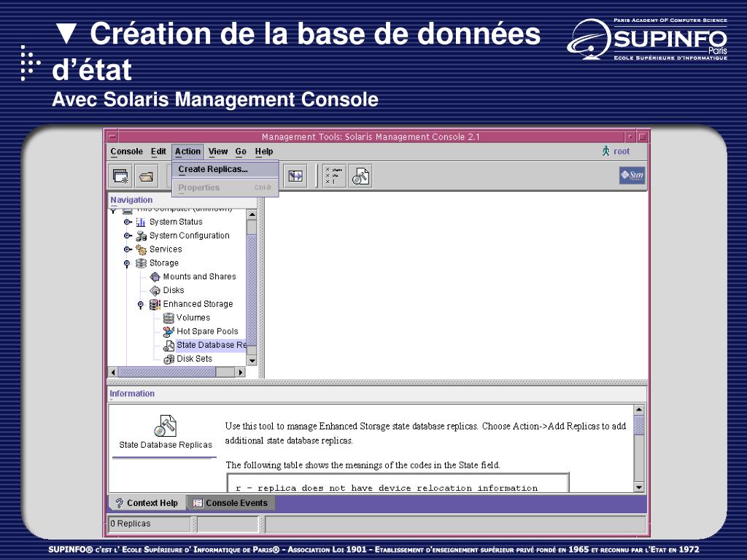Click State Database Replicas tree icon
The height and width of the screenshot is (560, 747).
(x=169, y=345)
